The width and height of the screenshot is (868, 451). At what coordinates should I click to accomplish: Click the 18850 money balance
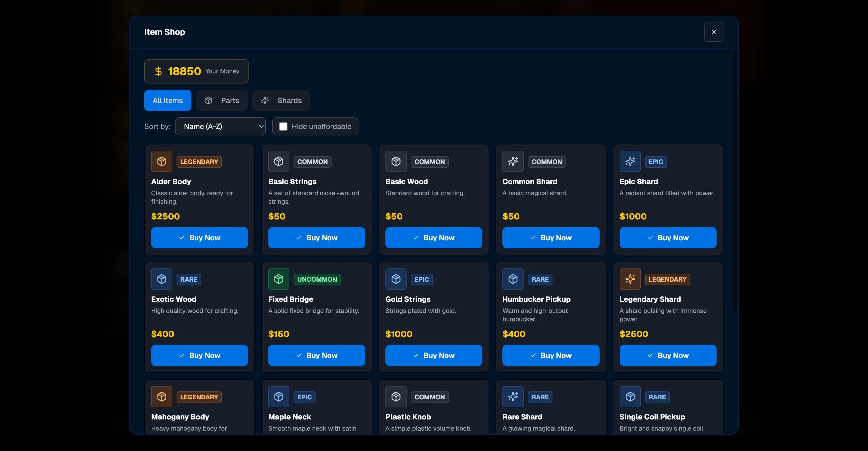(184, 71)
